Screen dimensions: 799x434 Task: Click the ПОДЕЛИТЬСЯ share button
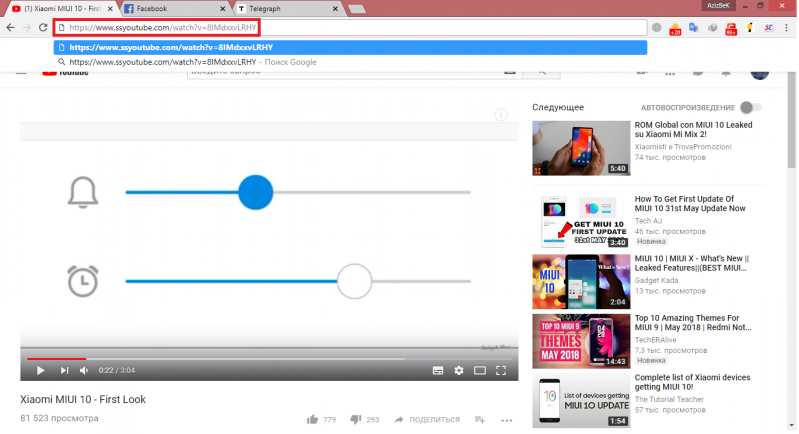pyautogui.click(x=427, y=420)
